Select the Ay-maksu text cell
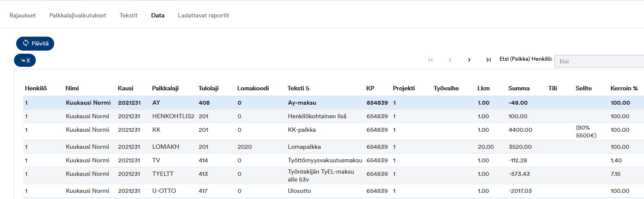This screenshot has height=199, width=644. coord(301,103)
